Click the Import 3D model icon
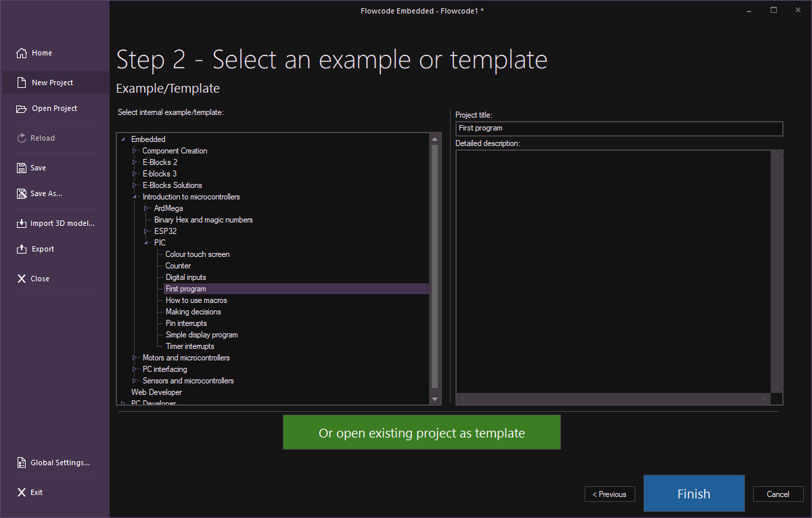This screenshot has width=812, height=518. point(22,224)
